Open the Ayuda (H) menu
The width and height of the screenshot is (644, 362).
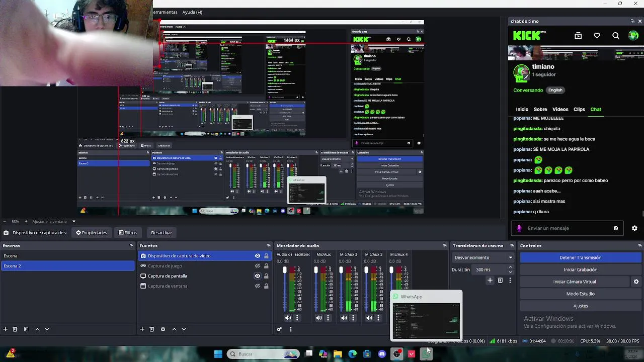[x=192, y=12]
